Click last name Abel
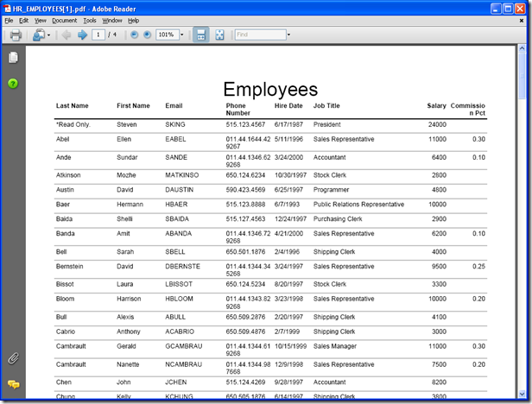Viewport: 532px width, 404px height. (x=62, y=139)
